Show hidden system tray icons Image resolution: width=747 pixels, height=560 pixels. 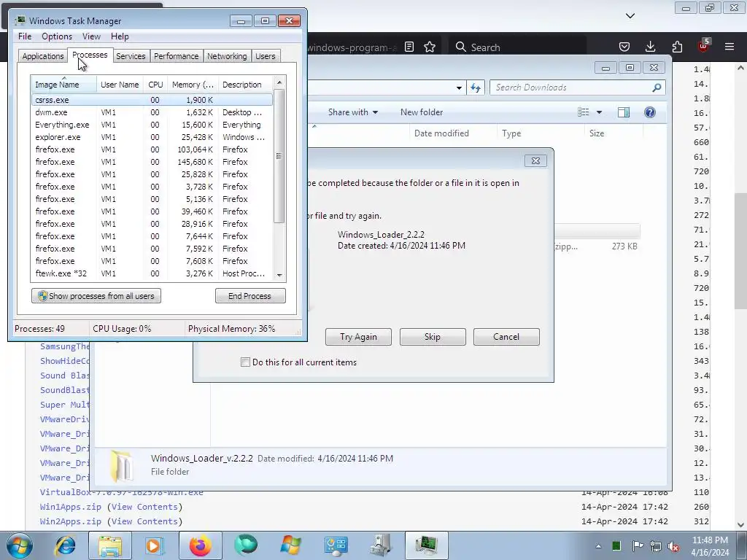click(598, 546)
